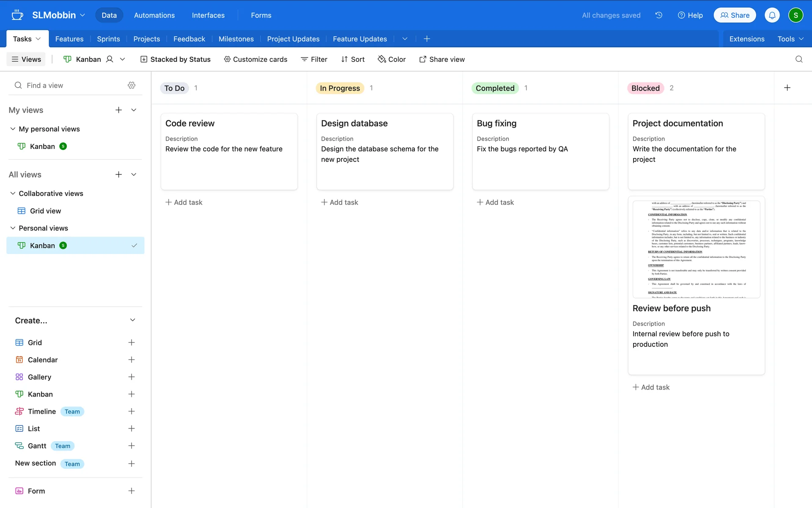This screenshot has width=812, height=508.
Task: Open the Color options for cards
Action: [x=392, y=59]
